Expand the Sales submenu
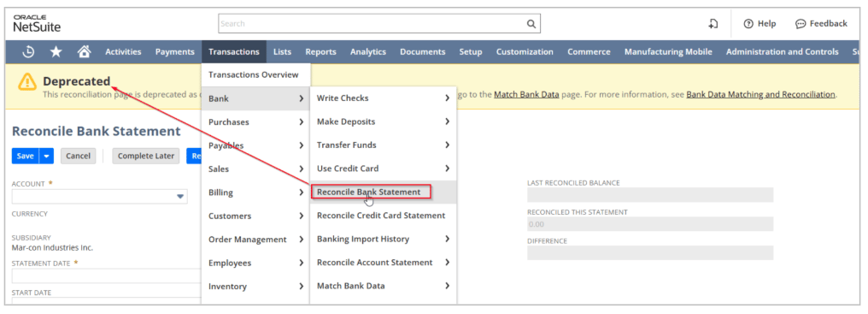This screenshot has height=314, width=868. point(255,169)
